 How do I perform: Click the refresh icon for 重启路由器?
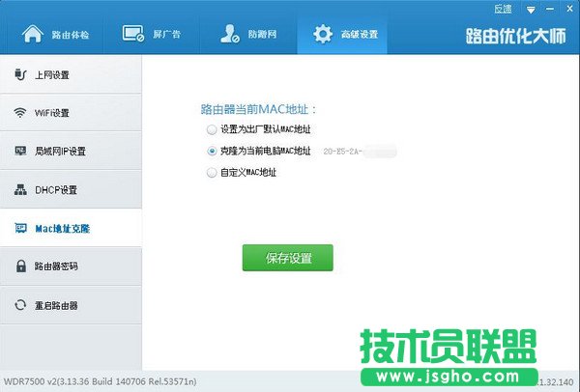point(19,305)
